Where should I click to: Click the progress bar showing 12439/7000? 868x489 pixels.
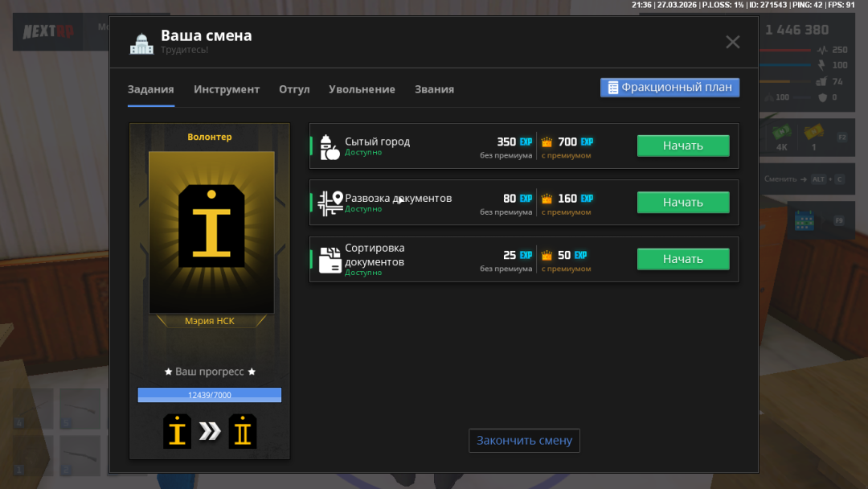[210, 395]
